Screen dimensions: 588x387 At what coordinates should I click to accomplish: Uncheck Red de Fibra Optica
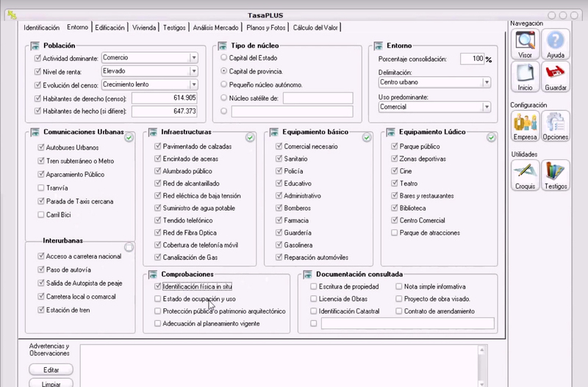157,233
